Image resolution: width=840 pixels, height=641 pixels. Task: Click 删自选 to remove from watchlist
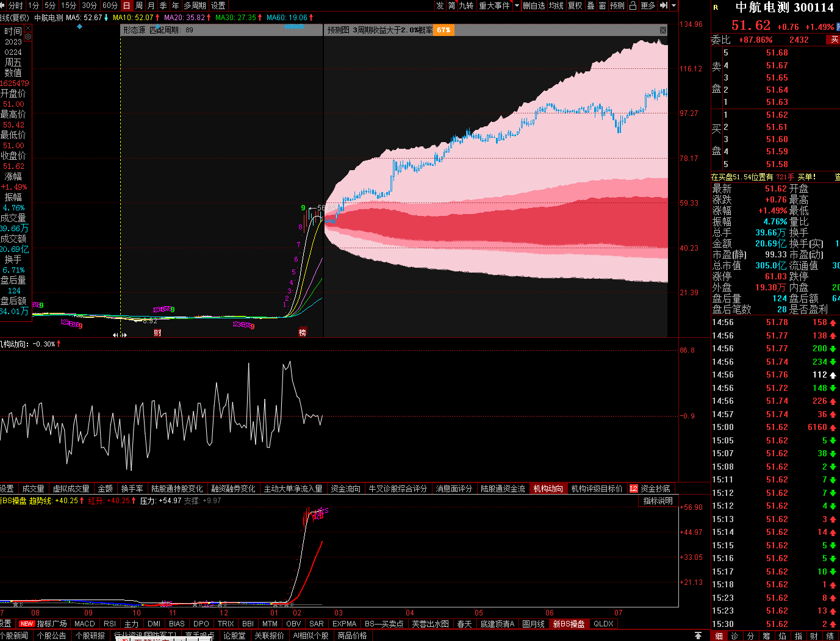534,5
